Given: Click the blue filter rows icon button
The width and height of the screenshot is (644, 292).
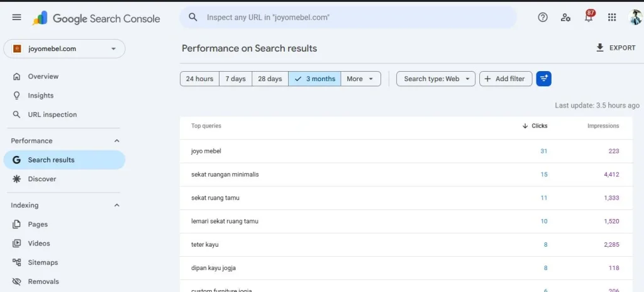Looking at the screenshot, I should 544,79.
